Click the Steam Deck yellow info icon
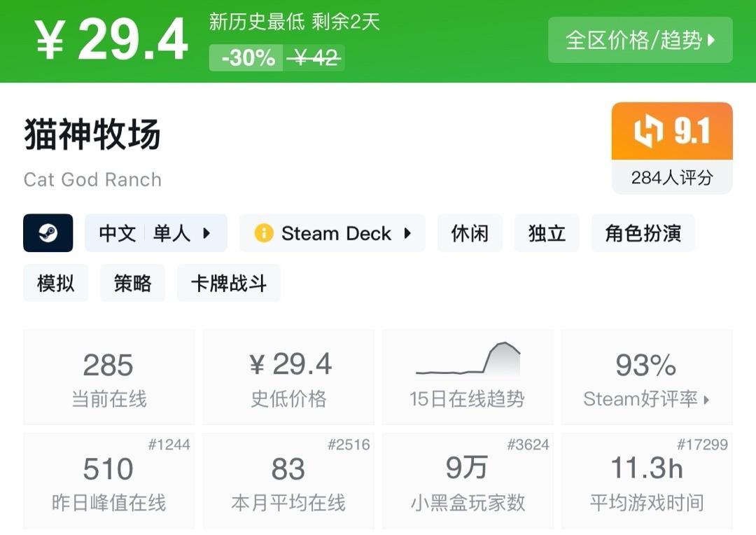The height and width of the screenshot is (535, 756). [x=263, y=233]
